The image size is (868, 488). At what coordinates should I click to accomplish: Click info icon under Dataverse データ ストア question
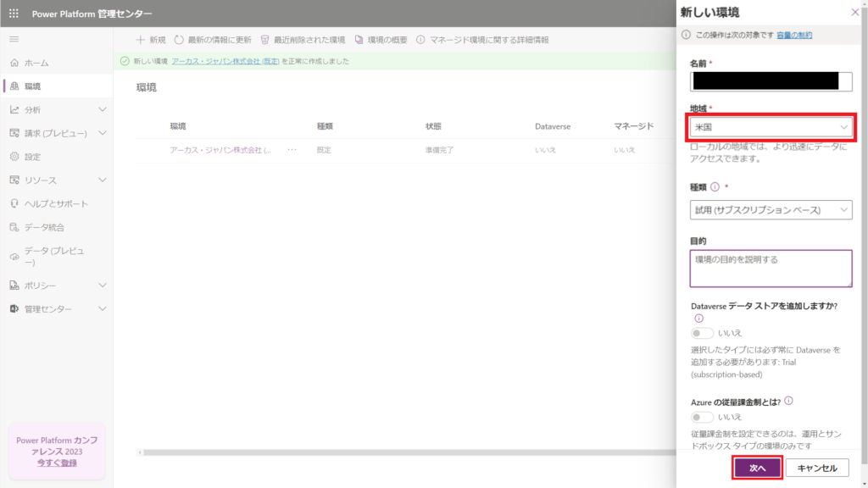698,319
